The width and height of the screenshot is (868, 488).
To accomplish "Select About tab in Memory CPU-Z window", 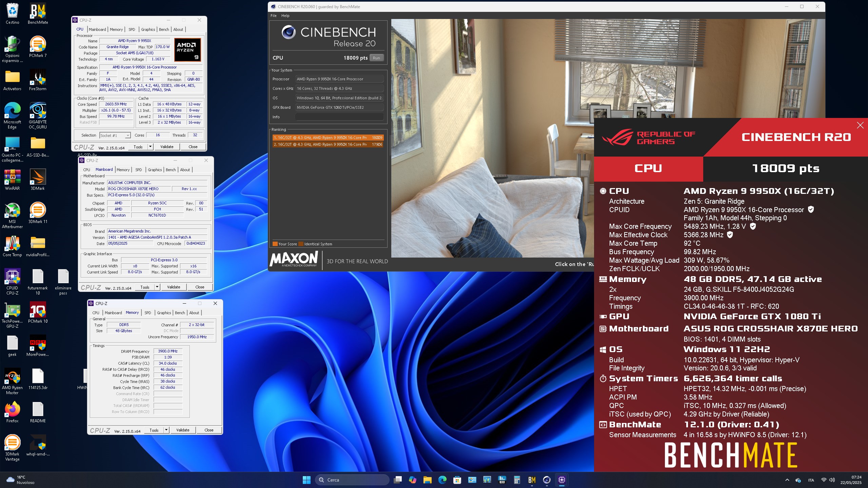I will 194,313.
